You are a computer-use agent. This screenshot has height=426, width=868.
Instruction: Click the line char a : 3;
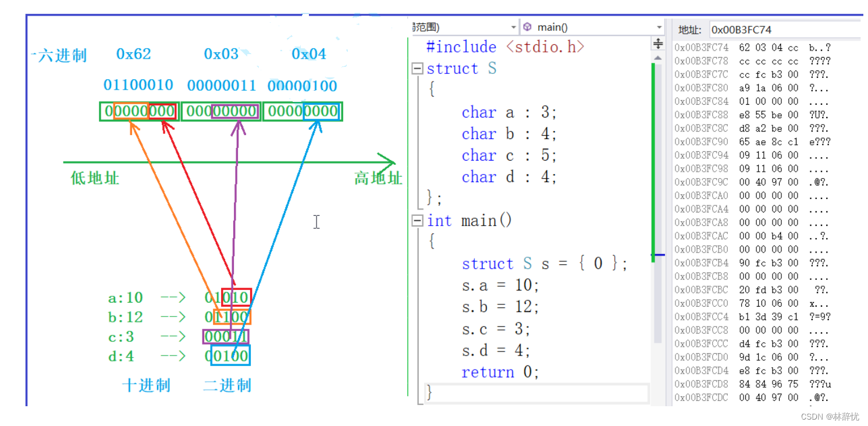(x=509, y=112)
